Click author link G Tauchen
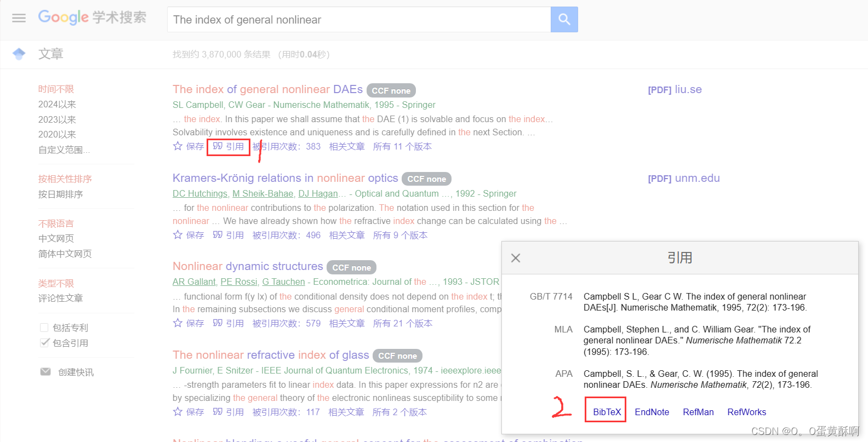The height and width of the screenshot is (442, 868). [x=283, y=282]
